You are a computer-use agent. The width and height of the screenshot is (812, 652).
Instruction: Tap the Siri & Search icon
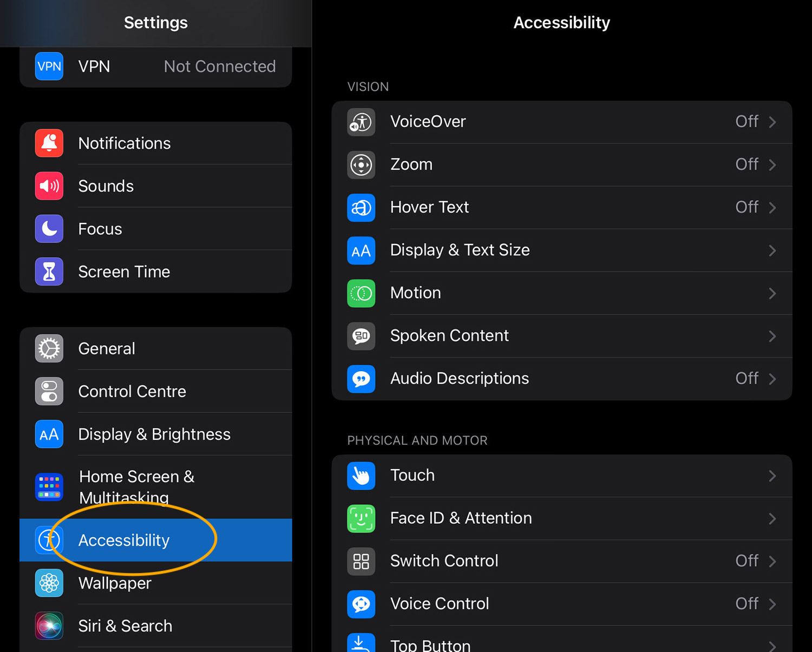tap(49, 626)
